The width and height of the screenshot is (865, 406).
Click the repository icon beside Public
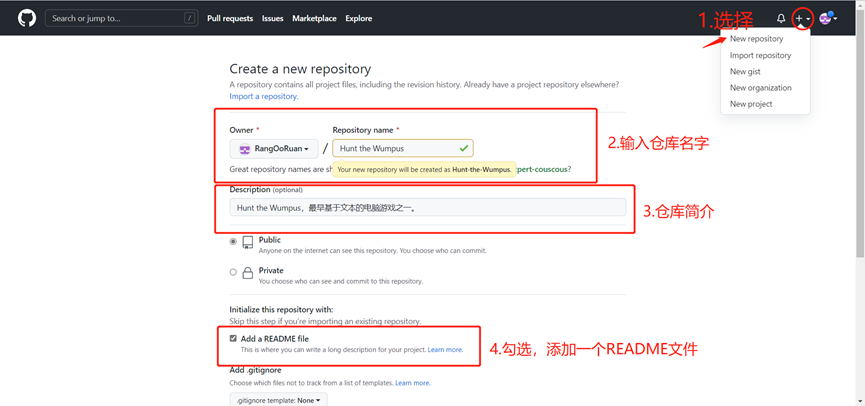[248, 243]
